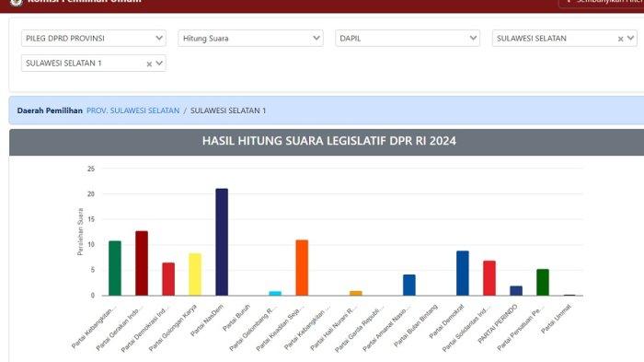Select the green Partai Kebangkitan bar

(x=115, y=268)
